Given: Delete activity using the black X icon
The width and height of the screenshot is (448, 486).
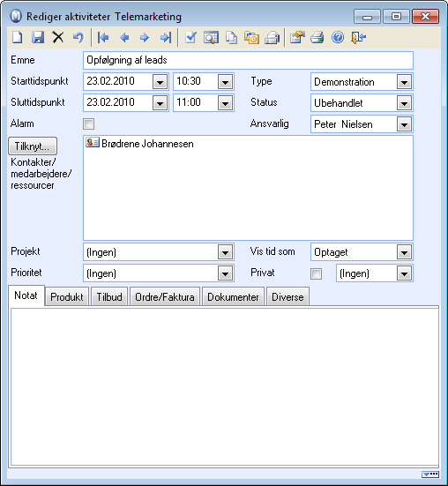Looking at the screenshot, I should (57, 38).
